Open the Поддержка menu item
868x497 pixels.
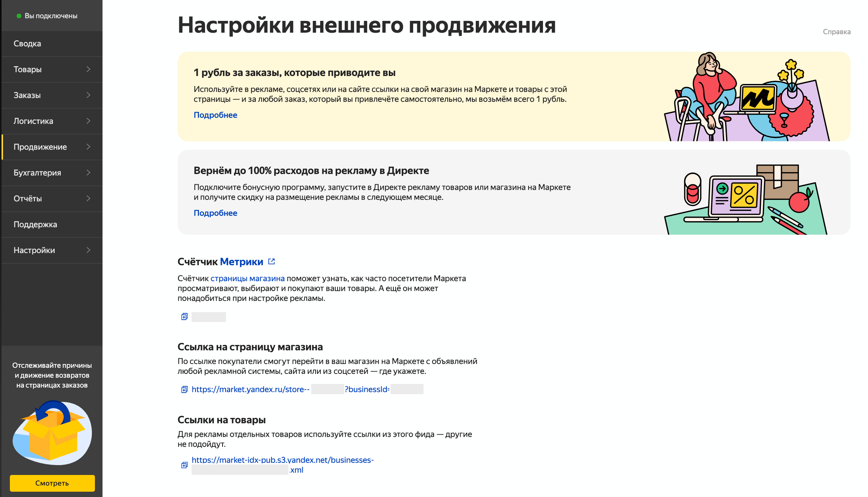[x=35, y=225]
